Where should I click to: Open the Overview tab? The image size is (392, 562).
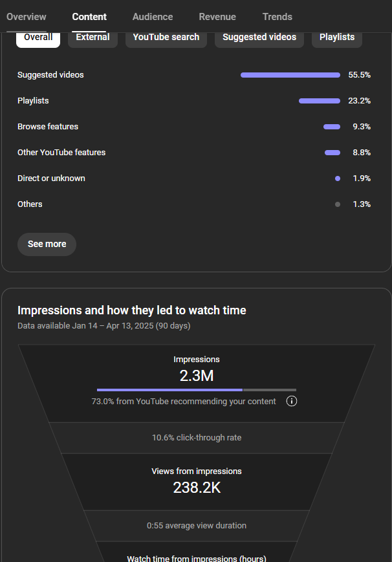26,17
